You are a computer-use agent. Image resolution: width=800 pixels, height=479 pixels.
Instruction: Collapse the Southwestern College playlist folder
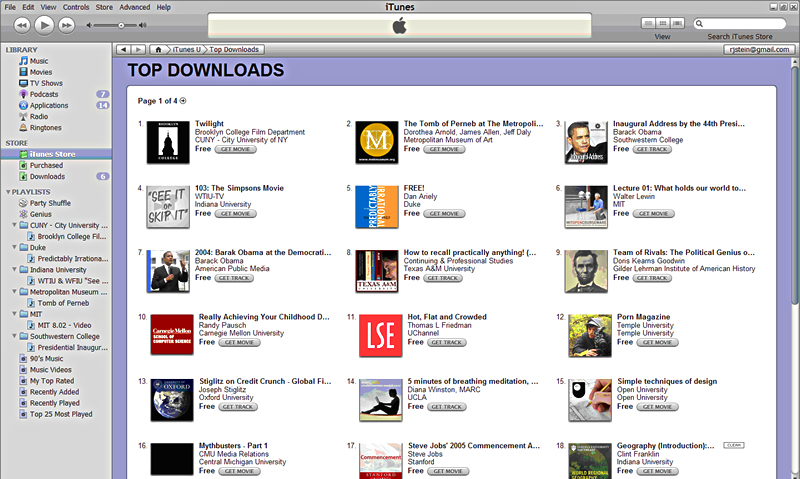tap(15, 336)
